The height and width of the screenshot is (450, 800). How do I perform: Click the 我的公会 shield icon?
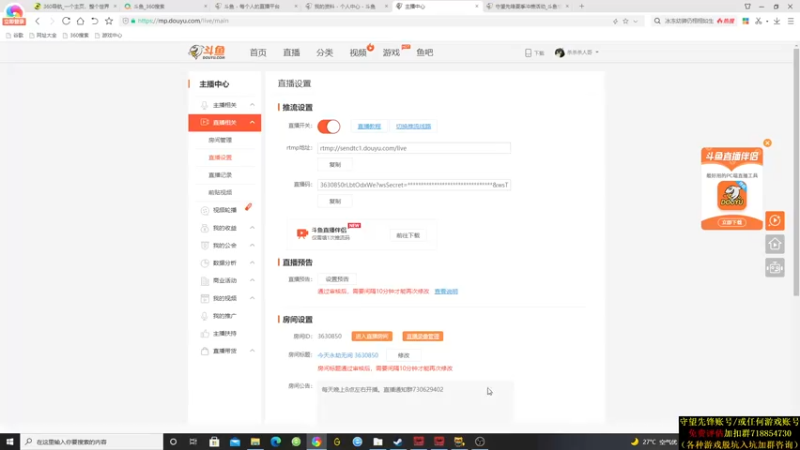click(x=205, y=245)
